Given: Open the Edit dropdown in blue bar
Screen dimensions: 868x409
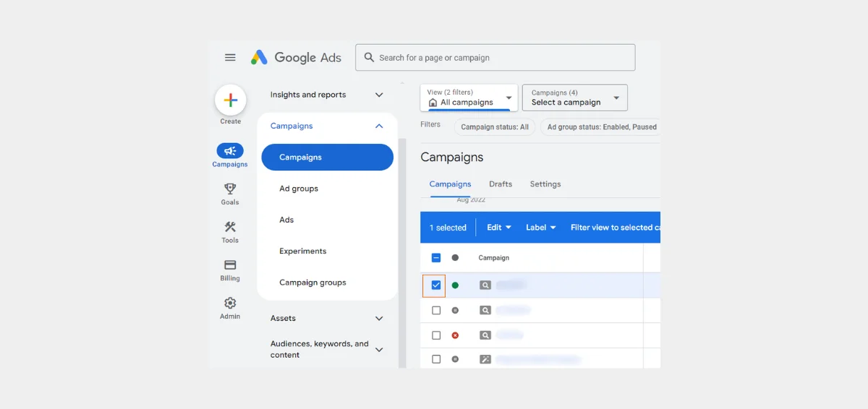Looking at the screenshot, I should [x=499, y=228].
